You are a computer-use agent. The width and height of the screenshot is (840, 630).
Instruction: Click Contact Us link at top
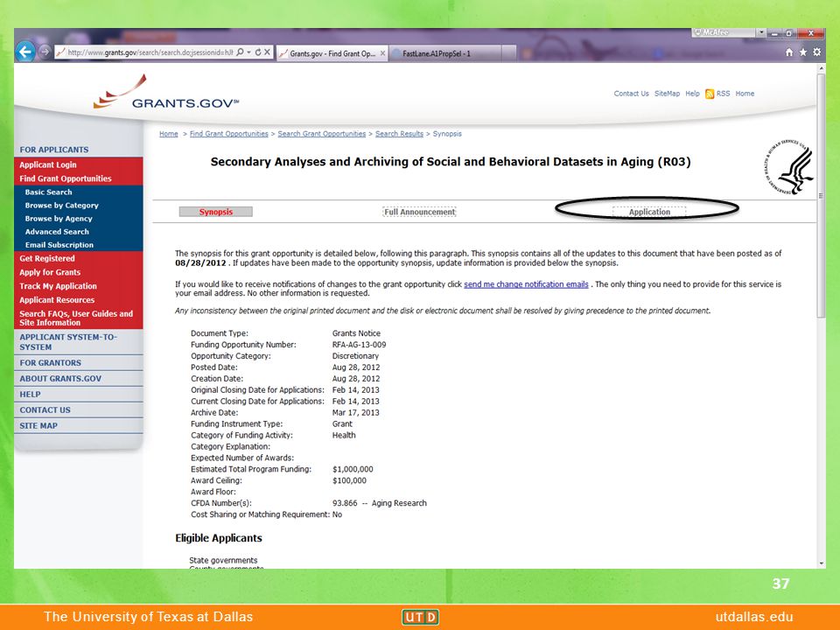click(631, 94)
